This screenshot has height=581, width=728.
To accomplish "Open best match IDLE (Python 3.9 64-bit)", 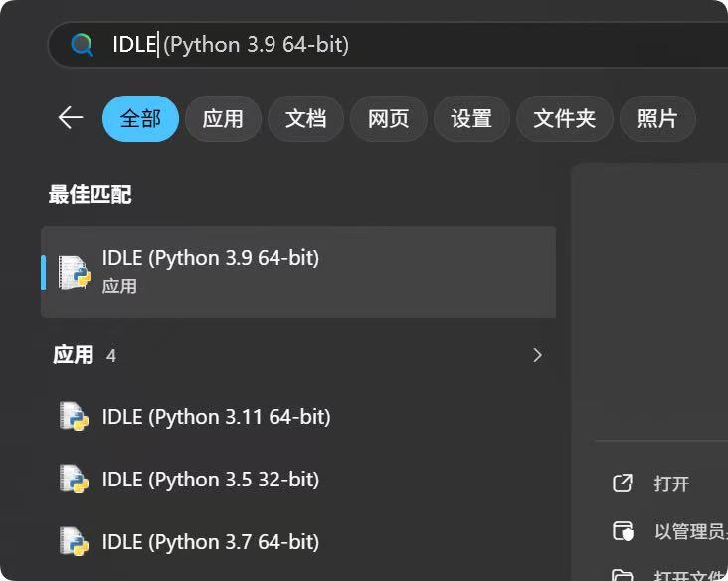I will tap(298, 273).
